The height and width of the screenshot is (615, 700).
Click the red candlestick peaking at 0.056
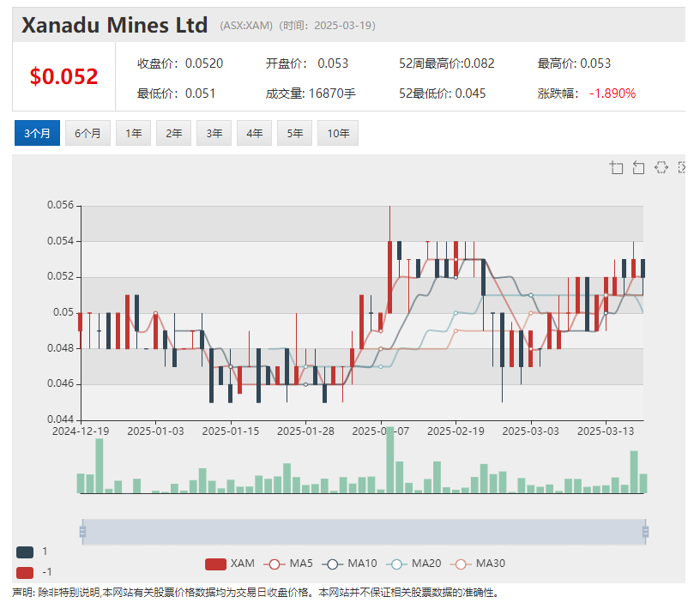point(389,277)
